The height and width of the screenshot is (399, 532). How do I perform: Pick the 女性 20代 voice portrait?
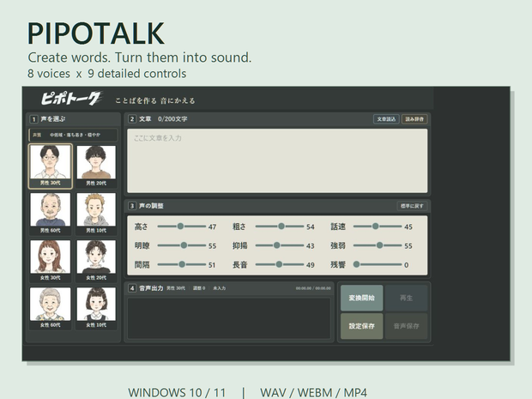tap(96, 261)
